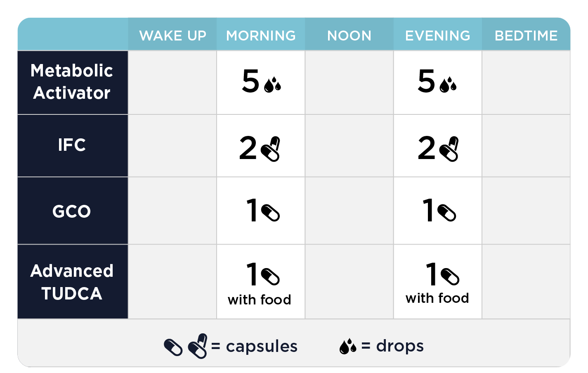This screenshot has height=373, width=588.
Task: Select the MORNING column header
Action: coord(261,36)
